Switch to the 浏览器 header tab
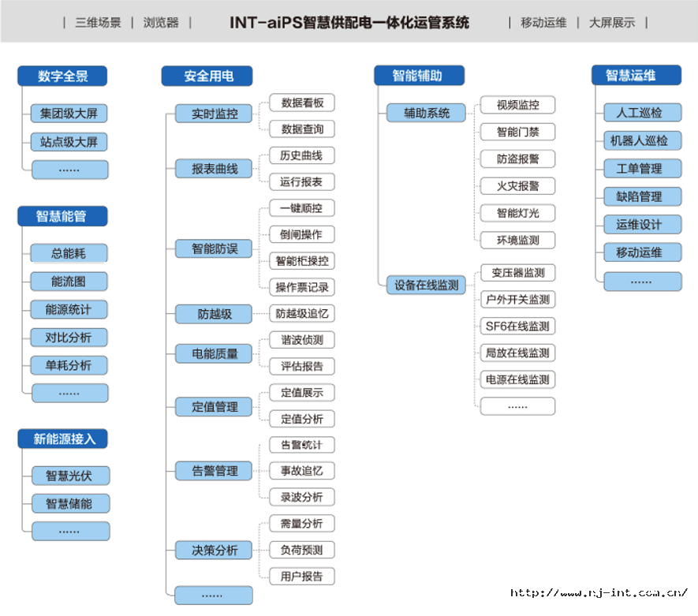Viewport: 698px width, 616px height. [x=161, y=23]
